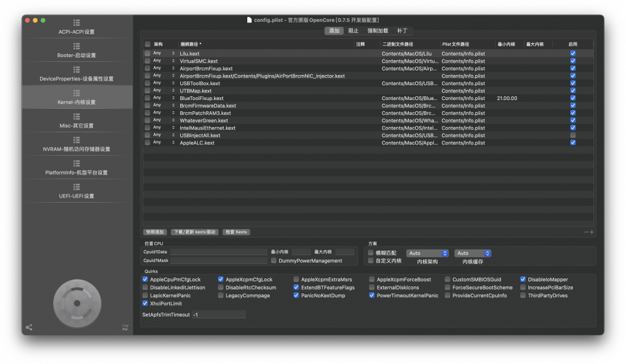Toggle AppleCpuPmCfgLock quirk
The height and width of the screenshot is (364, 626).
[145, 280]
